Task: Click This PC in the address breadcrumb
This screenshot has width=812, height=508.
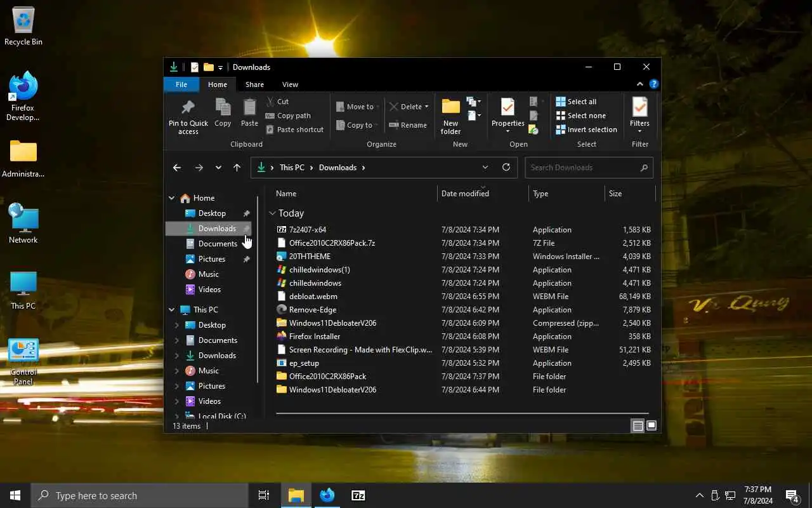Action: [x=292, y=168]
